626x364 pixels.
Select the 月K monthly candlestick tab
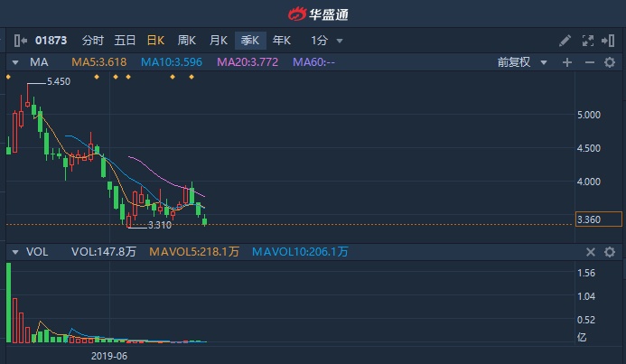click(218, 41)
